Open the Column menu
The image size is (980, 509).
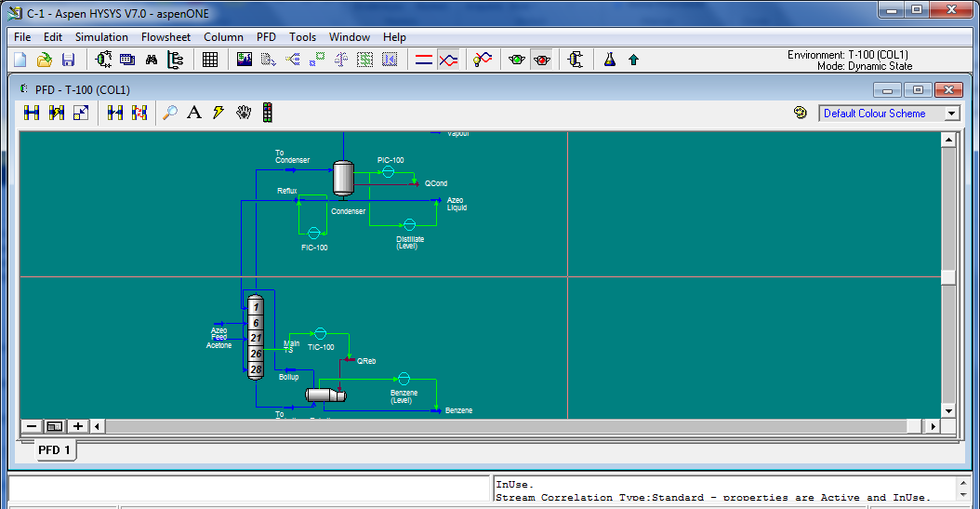[x=223, y=37]
